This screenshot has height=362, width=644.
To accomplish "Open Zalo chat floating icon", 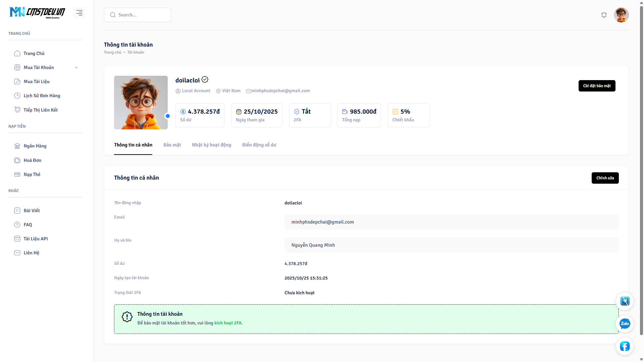I will (625, 323).
